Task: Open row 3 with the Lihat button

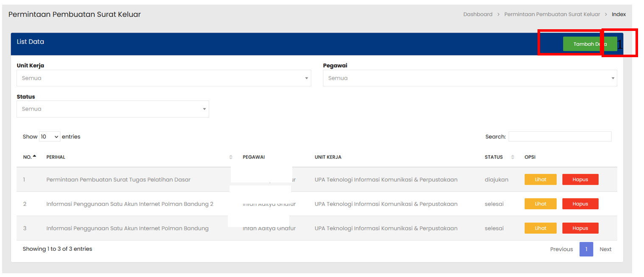Action: (540, 228)
